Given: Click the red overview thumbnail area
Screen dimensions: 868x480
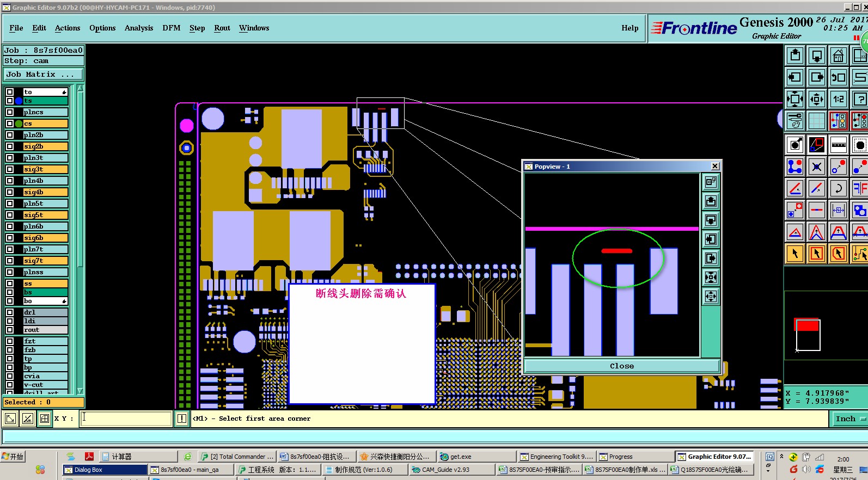Looking at the screenshot, I should coord(808,325).
